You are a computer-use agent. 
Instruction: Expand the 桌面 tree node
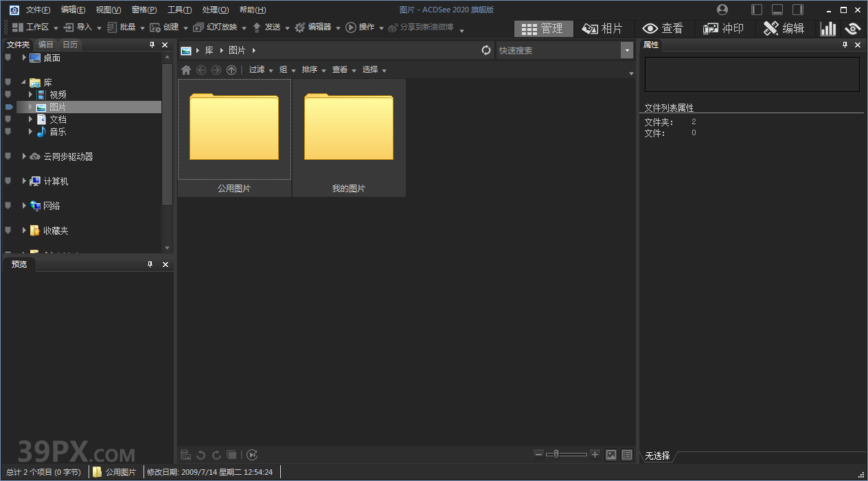point(23,58)
